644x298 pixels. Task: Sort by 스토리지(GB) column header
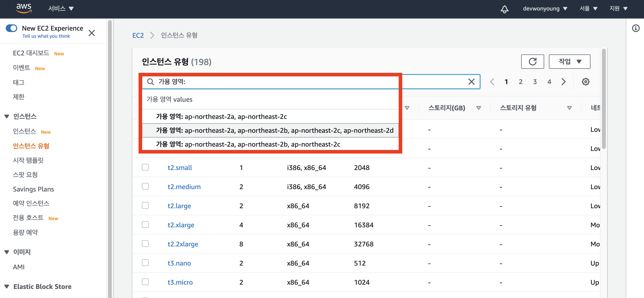pos(447,108)
